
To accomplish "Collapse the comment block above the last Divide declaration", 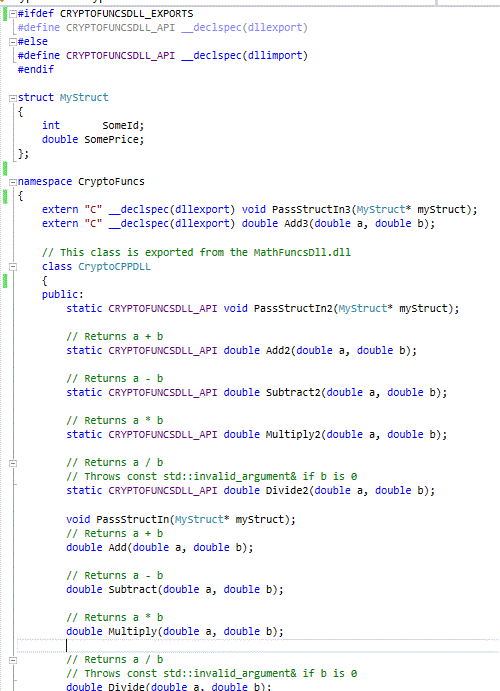I will point(13,660).
